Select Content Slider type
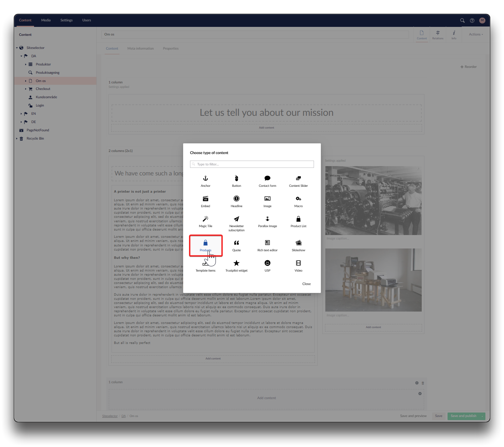This screenshot has width=504, height=447. pos(298,181)
